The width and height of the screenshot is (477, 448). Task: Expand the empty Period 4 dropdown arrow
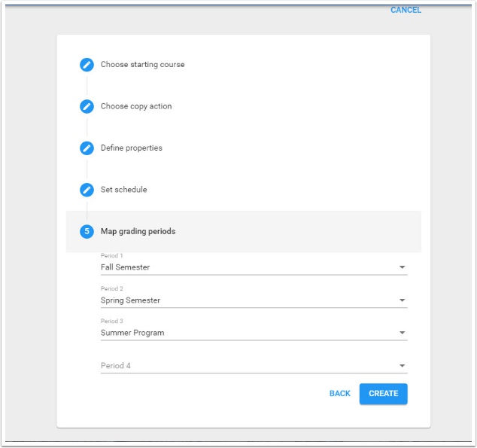402,366
